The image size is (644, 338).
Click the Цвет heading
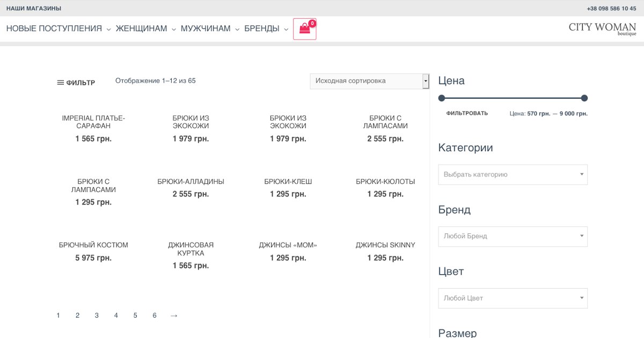451,271
